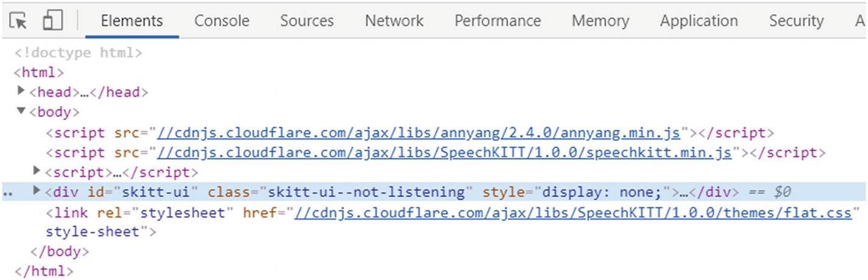Open the Performance tab
This screenshot has width=868, height=280.
tap(497, 21)
